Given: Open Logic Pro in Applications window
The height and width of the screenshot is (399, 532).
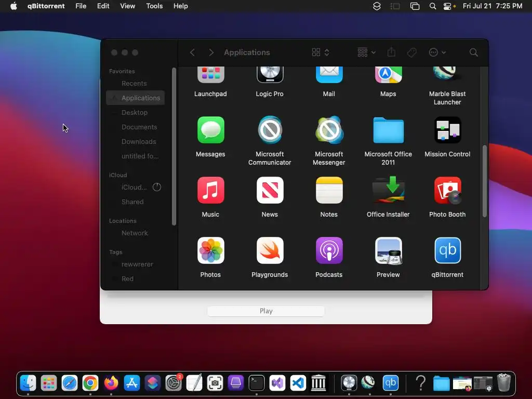Looking at the screenshot, I should (x=270, y=75).
